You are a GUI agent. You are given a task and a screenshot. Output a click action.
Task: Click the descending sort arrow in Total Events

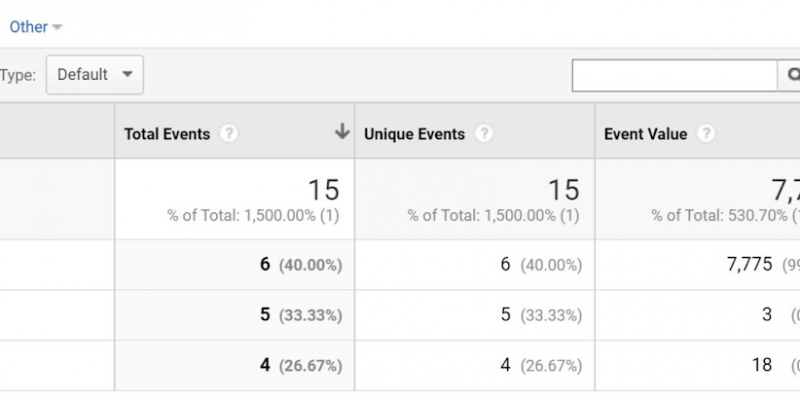(x=342, y=132)
